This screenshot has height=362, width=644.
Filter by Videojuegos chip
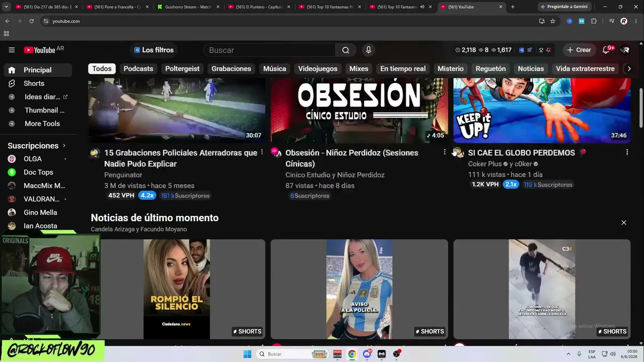pyautogui.click(x=317, y=68)
